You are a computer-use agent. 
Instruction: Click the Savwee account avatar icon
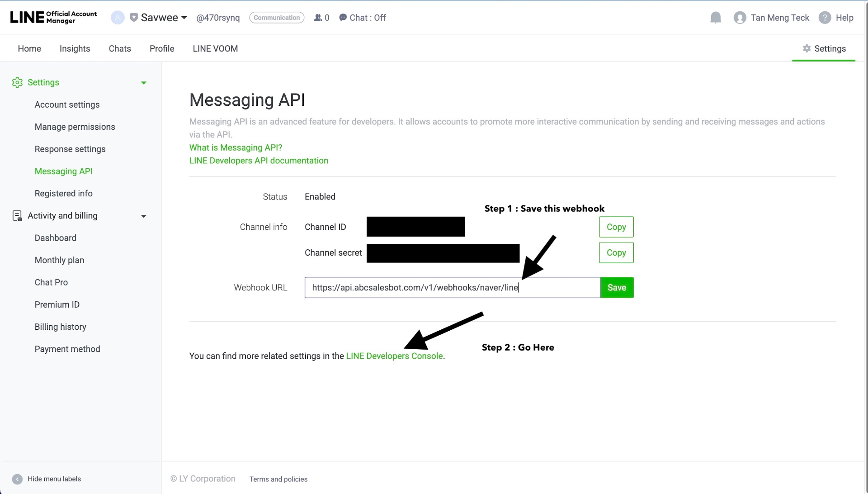[x=118, y=18]
